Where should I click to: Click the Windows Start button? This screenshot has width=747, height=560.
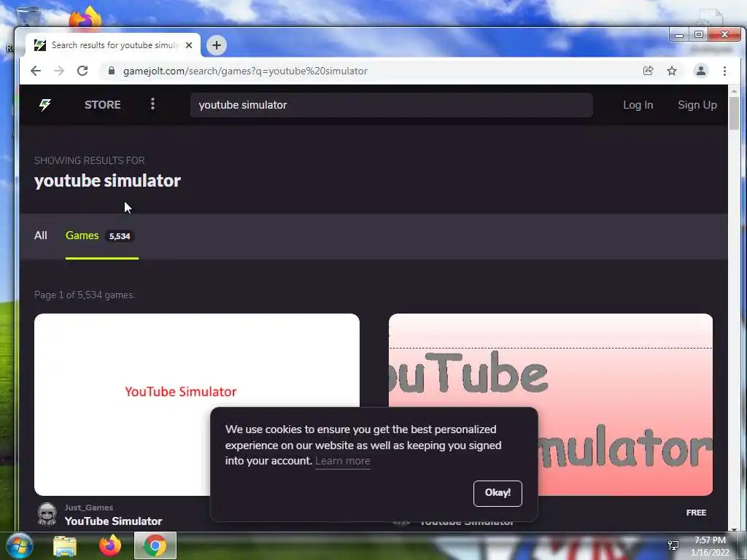18,545
